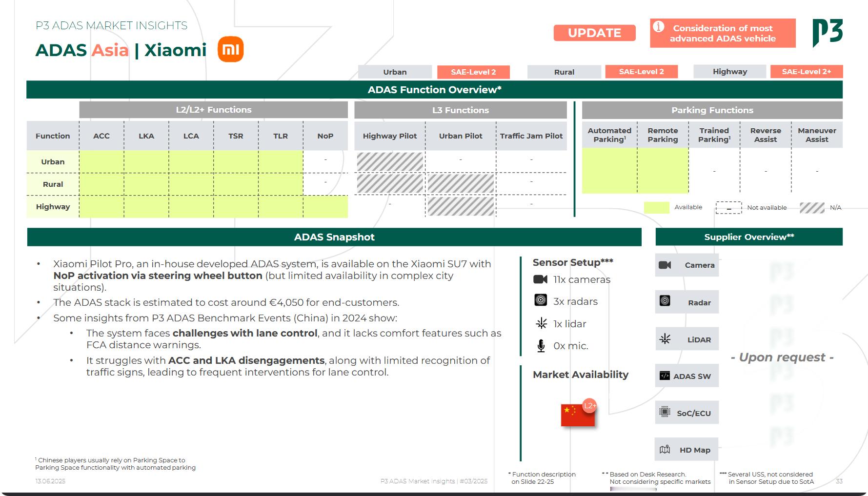Select the HD Map supplier tile
The image size is (868, 496).
coord(686,449)
